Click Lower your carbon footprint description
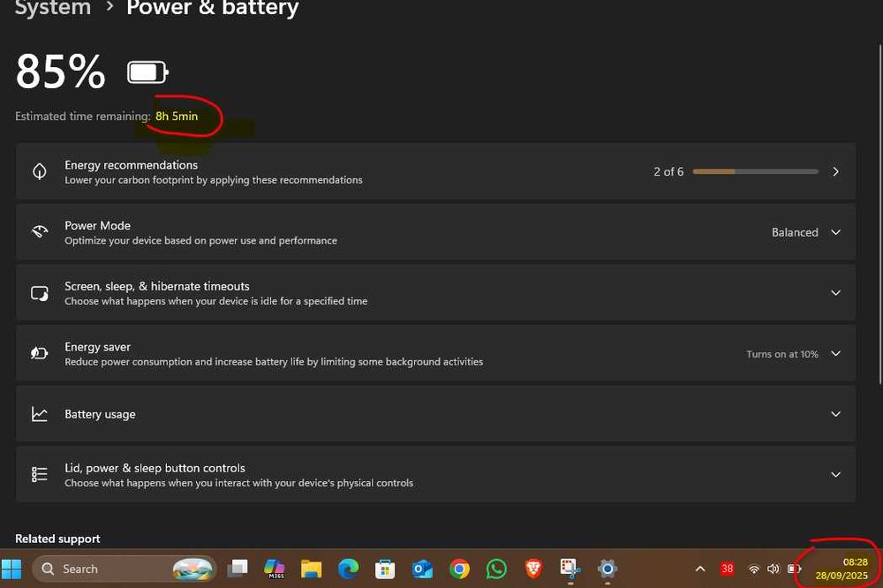 214,180
